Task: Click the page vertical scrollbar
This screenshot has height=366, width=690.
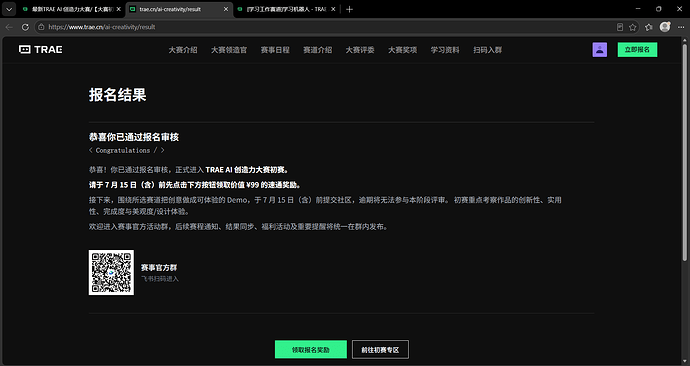Action: 685,150
